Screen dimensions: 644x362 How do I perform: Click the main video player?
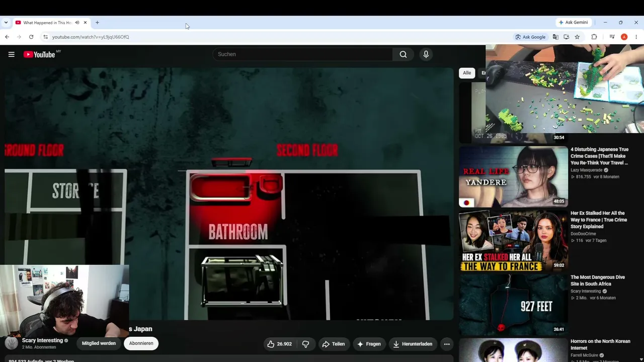coord(229,194)
